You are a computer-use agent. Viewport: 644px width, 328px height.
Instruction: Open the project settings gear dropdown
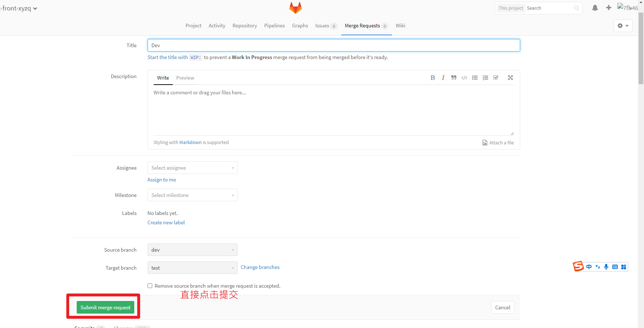[x=623, y=26]
